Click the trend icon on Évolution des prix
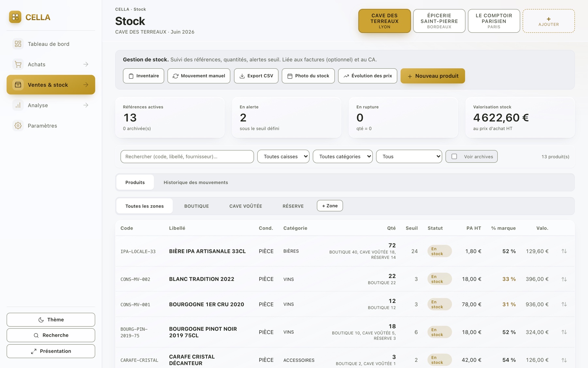 (346, 76)
